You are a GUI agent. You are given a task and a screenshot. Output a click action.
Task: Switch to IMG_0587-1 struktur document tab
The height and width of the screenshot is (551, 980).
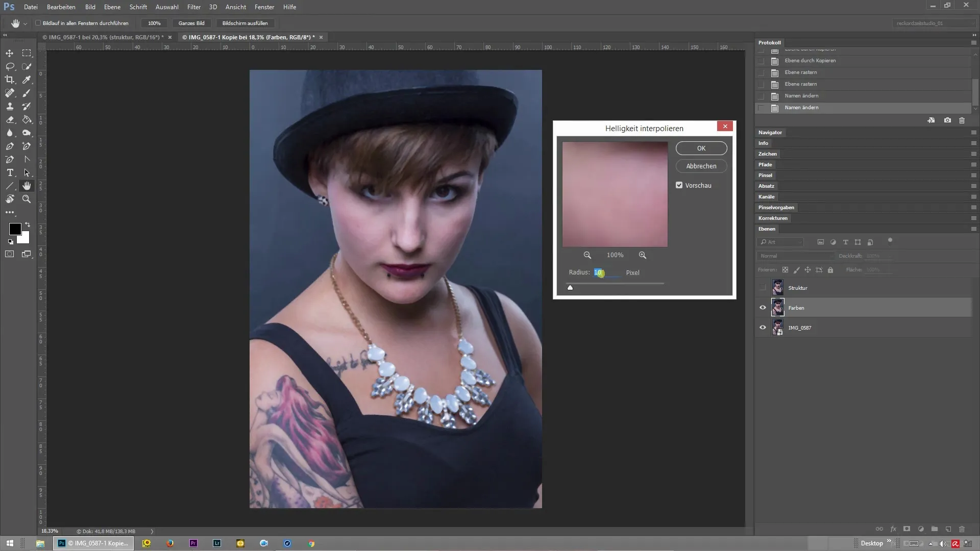103,37
